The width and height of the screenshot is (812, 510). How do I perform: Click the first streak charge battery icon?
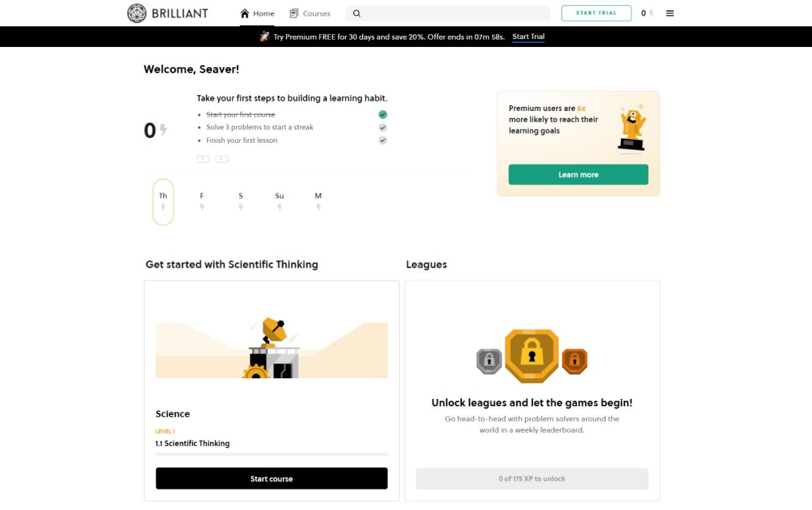[x=203, y=159]
